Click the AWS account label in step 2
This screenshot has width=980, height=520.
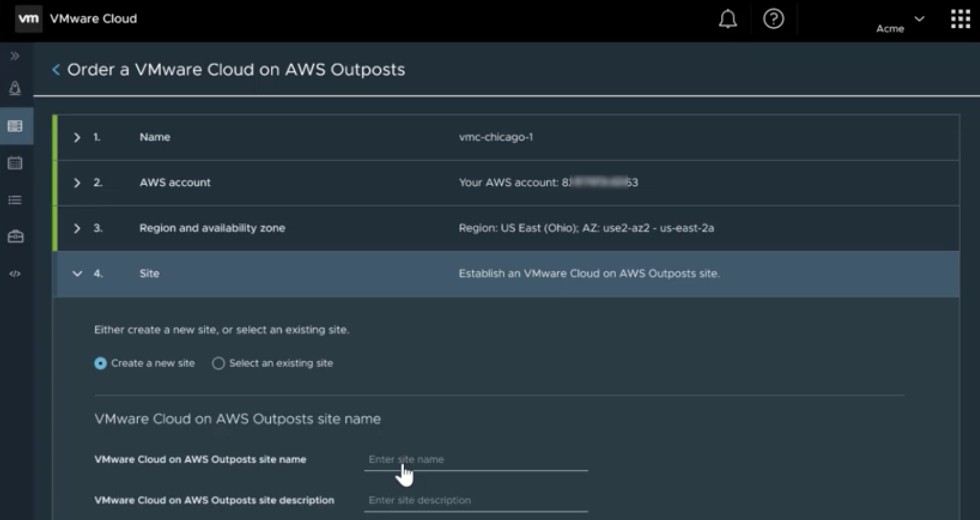click(175, 183)
